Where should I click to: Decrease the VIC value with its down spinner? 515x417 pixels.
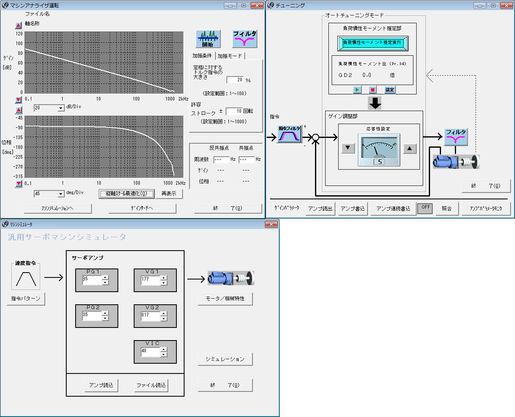coord(163,354)
